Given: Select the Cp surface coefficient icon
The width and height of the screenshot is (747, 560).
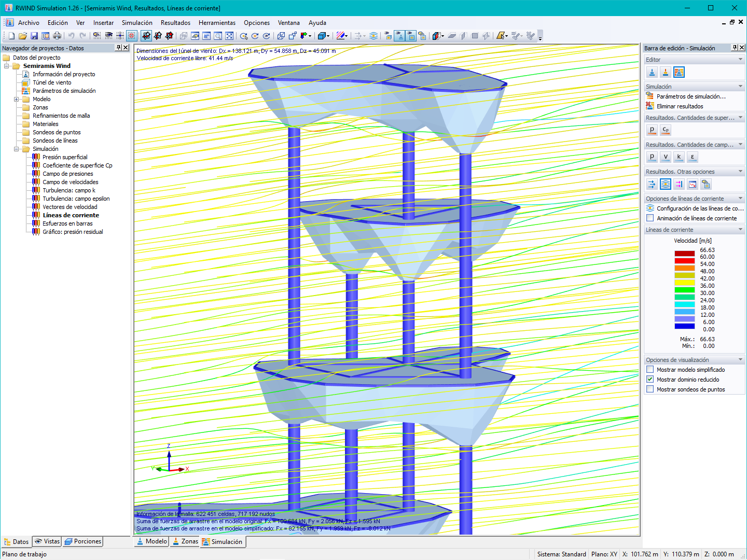Looking at the screenshot, I should click(666, 130).
